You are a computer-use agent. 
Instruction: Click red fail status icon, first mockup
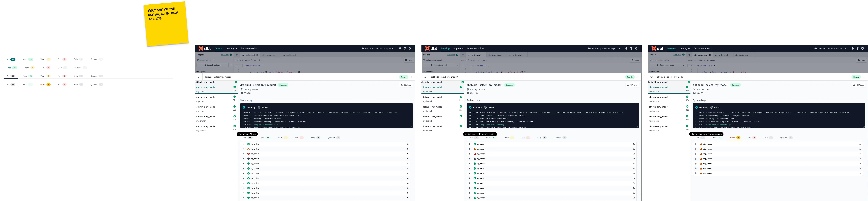(249, 154)
